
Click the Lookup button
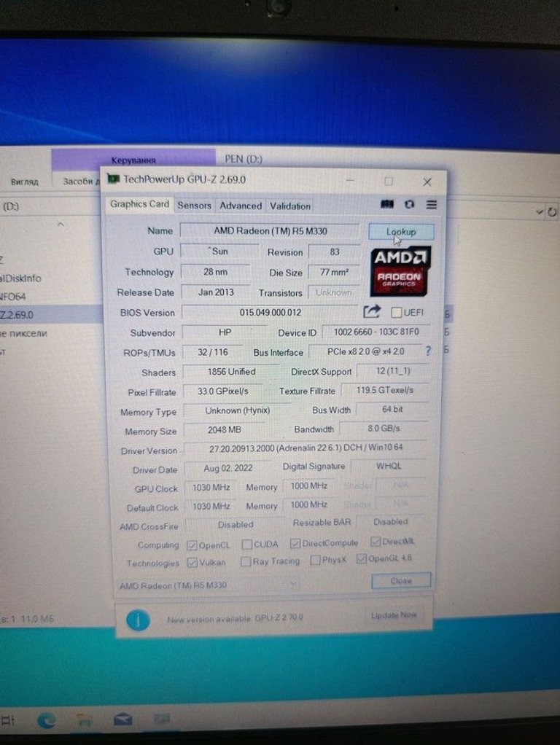[x=401, y=232]
